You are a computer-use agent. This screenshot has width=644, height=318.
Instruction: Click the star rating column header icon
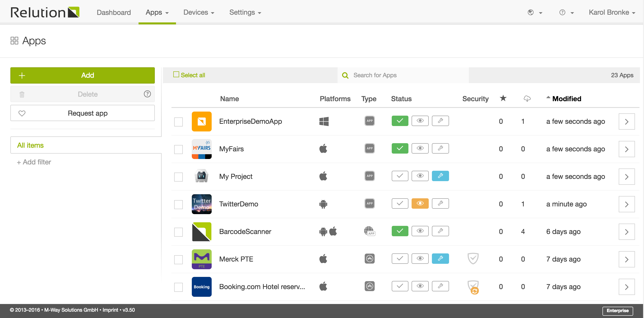click(x=503, y=98)
